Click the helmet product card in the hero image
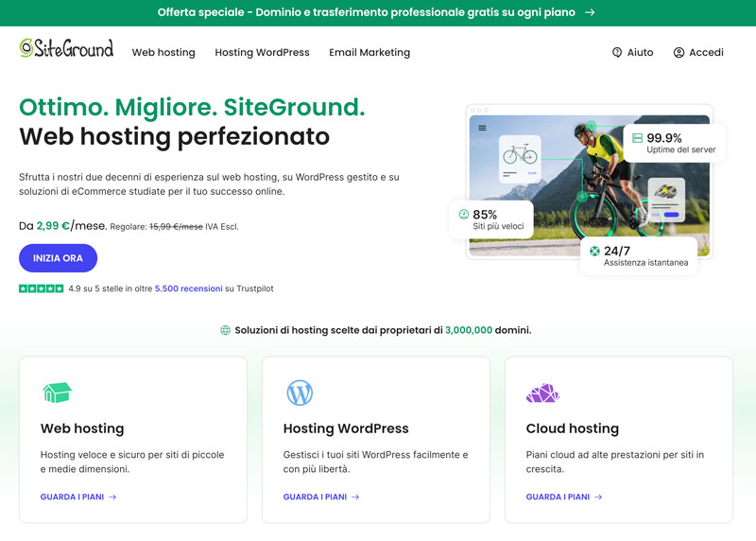This screenshot has width=756, height=541. click(666, 200)
